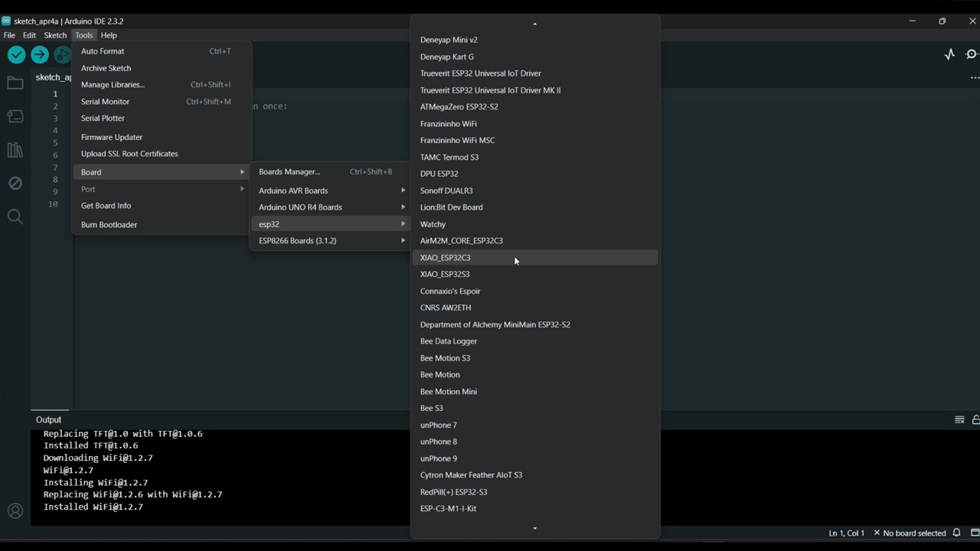The height and width of the screenshot is (551, 980).
Task: Expand the Port submenu
Action: tap(162, 189)
